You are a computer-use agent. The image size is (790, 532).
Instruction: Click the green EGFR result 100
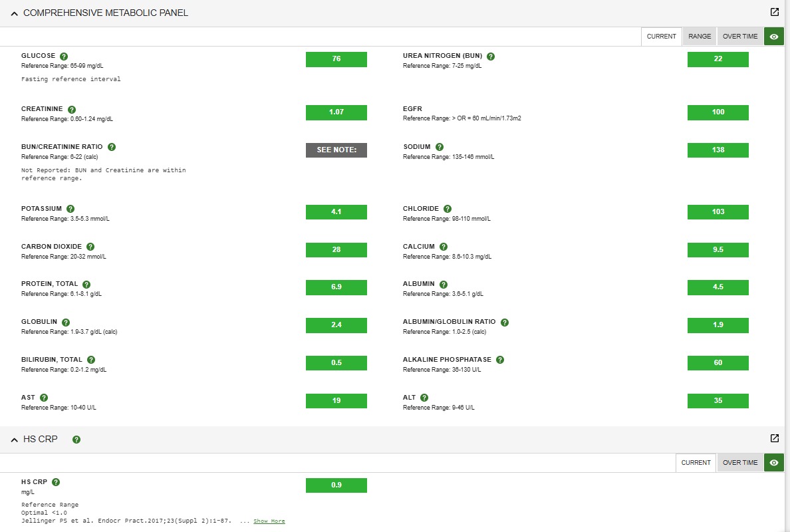[x=718, y=112]
